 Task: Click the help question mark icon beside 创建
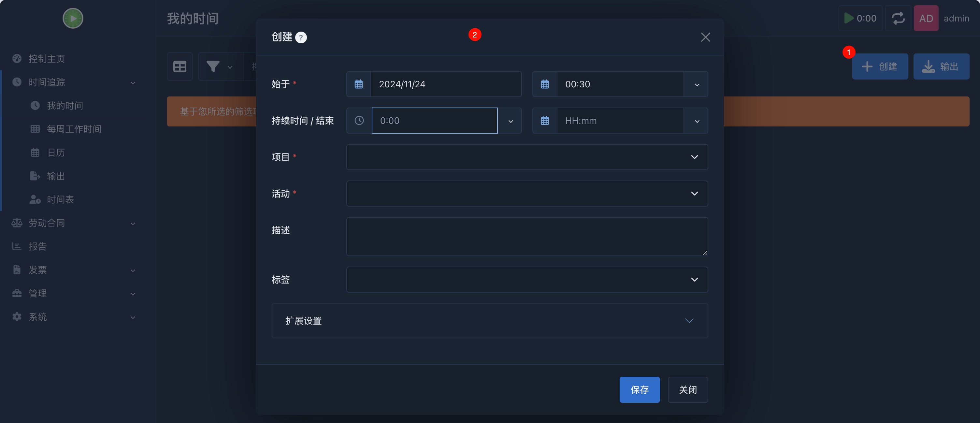coord(301,37)
